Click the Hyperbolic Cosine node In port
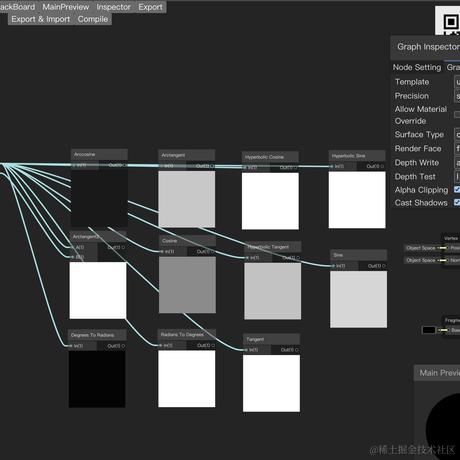 245,167
